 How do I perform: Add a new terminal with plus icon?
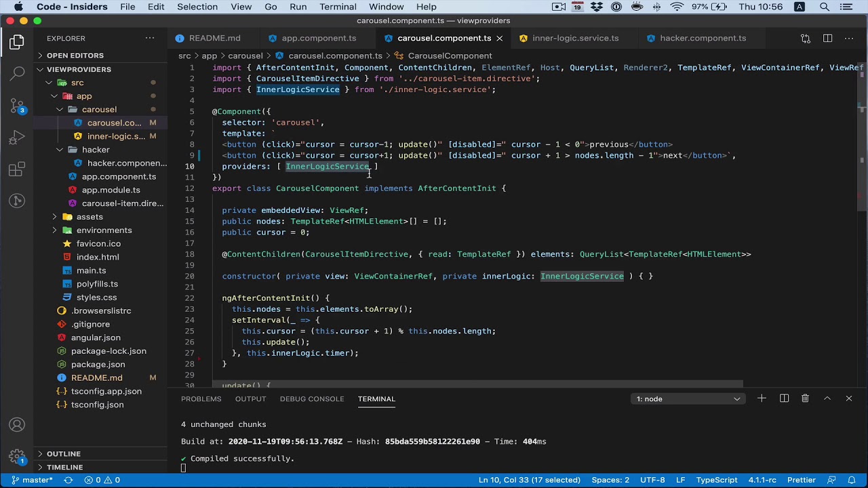(762, 399)
